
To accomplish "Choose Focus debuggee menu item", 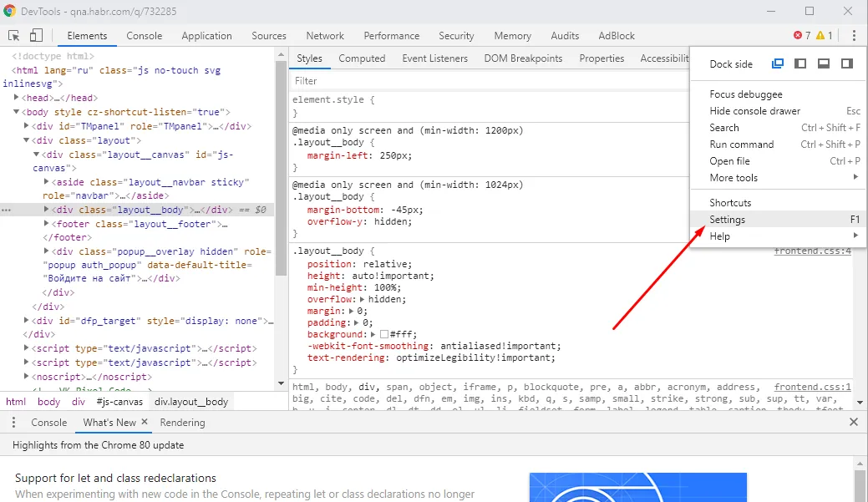I will click(x=778, y=94).
